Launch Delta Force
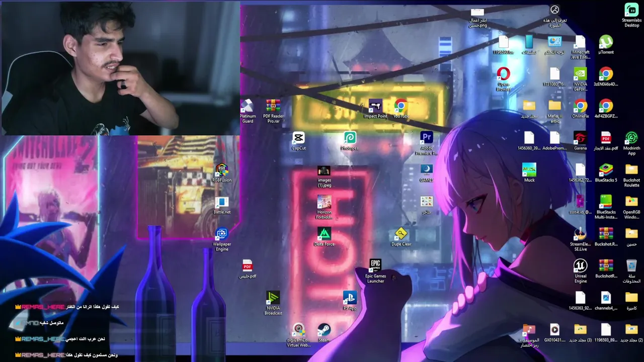The image size is (644, 362). 324,237
